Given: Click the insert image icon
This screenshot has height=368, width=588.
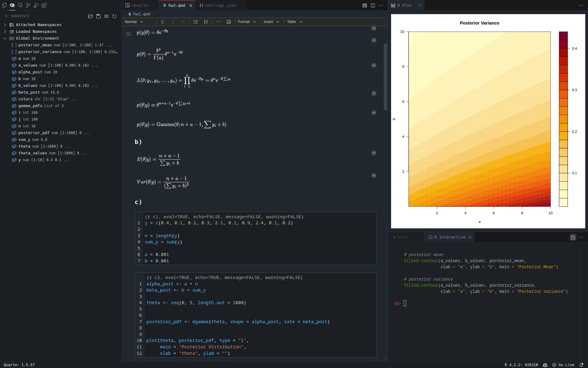Looking at the screenshot, I should tap(229, 22).
